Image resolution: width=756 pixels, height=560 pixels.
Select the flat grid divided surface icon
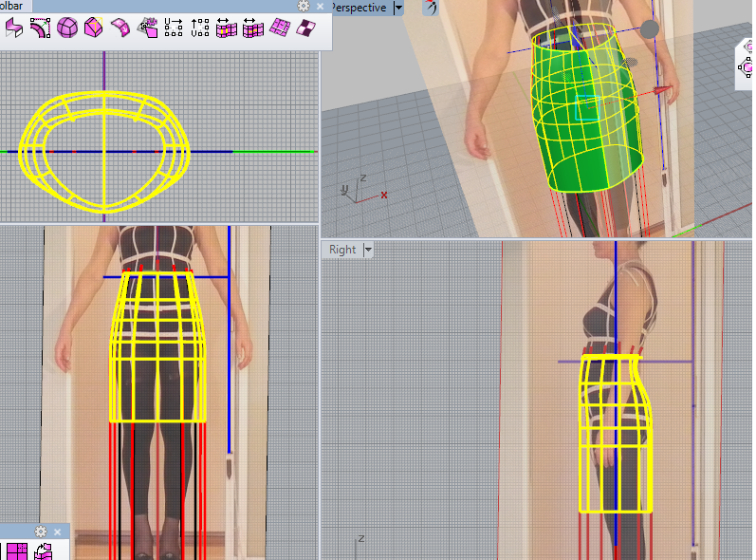click(x=280, y=28)
